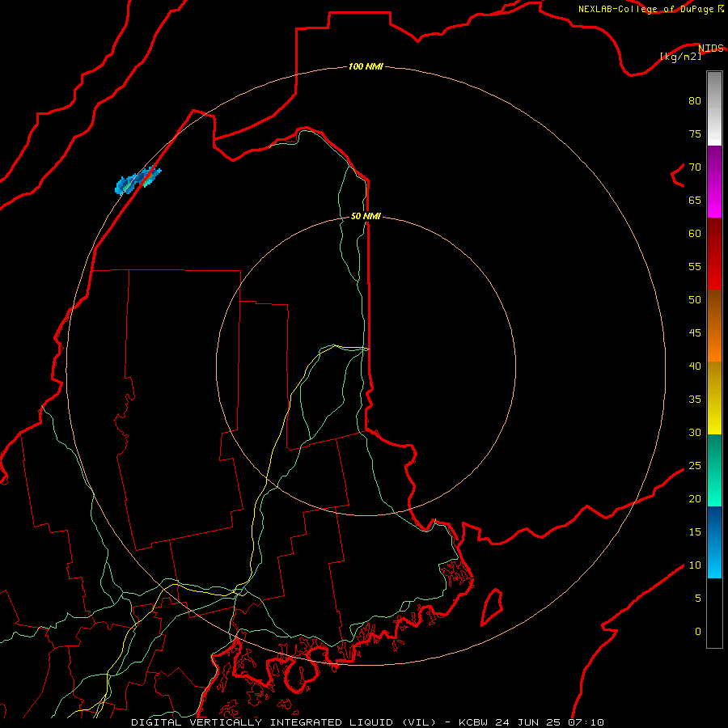Click the orange segment of the color scale
This screenshot has width=728, height=728.
[x=714, y=326]
